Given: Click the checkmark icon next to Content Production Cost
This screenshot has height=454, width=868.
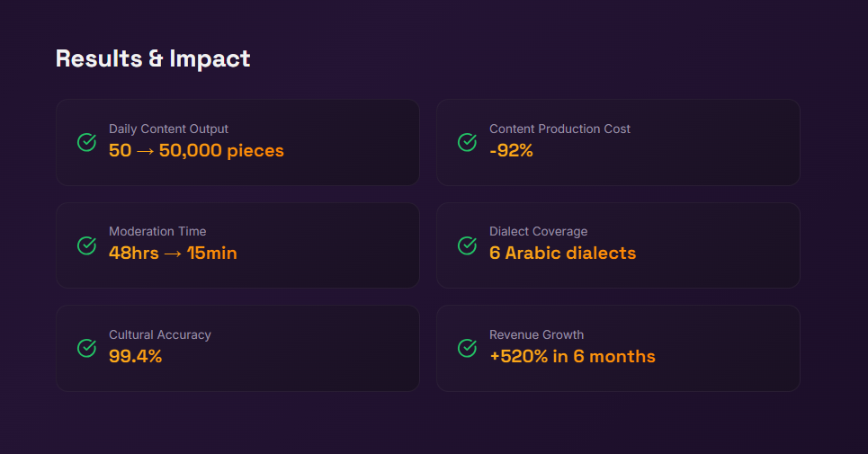Looking at the screenshot, I should coord(468,142).
